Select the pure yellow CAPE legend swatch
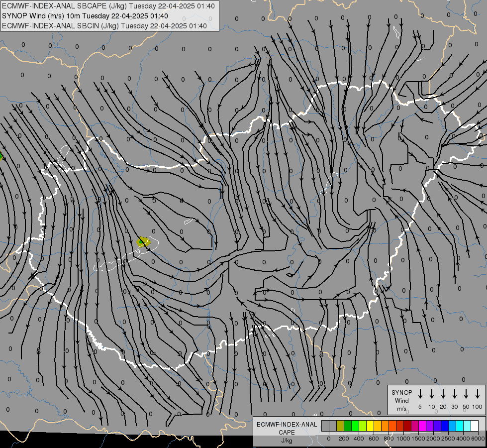Image resolution: width=487 pixels, height=448 pixels. pos(370,426)
